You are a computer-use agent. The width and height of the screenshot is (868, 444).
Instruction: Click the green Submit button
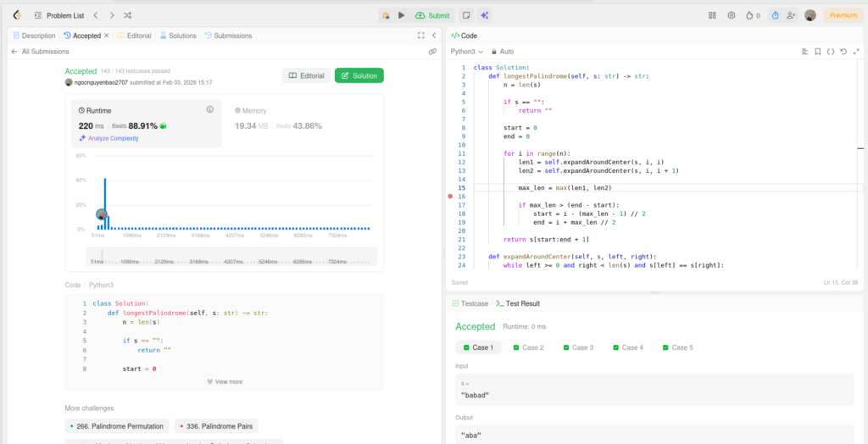[433, 15]
